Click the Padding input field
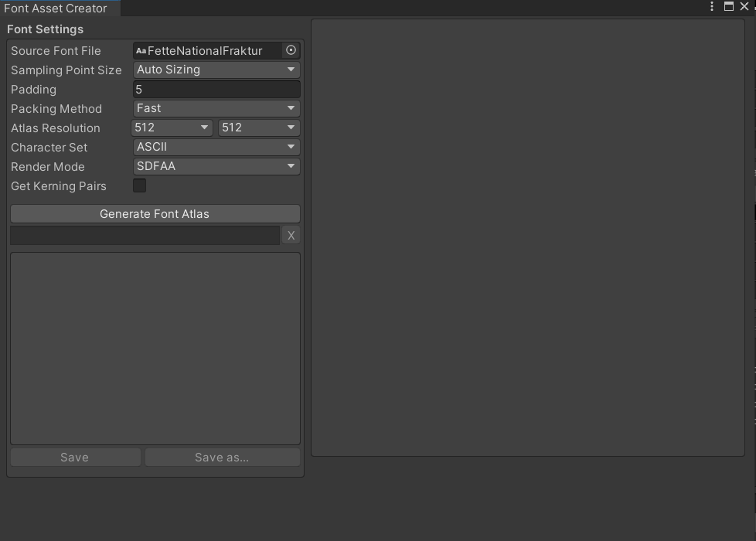Image resolution: width=756 pixels, height=541 pixels. click(216, 89)
